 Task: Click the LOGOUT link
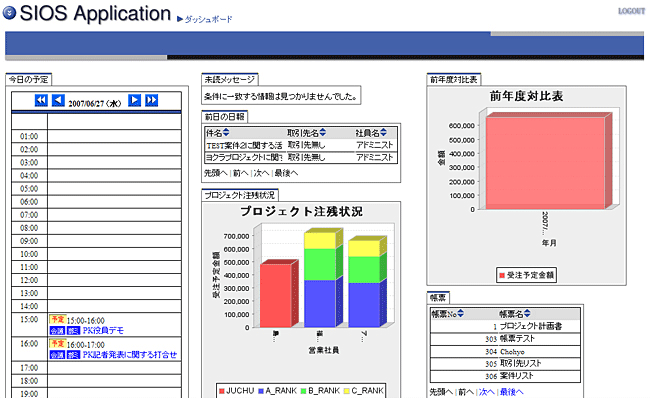[631, 11]
